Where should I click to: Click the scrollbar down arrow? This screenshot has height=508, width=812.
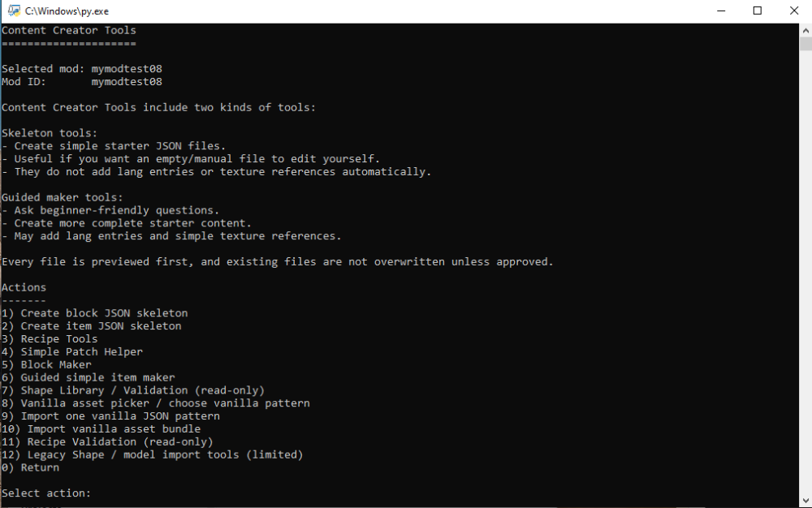tap(806, 500)
